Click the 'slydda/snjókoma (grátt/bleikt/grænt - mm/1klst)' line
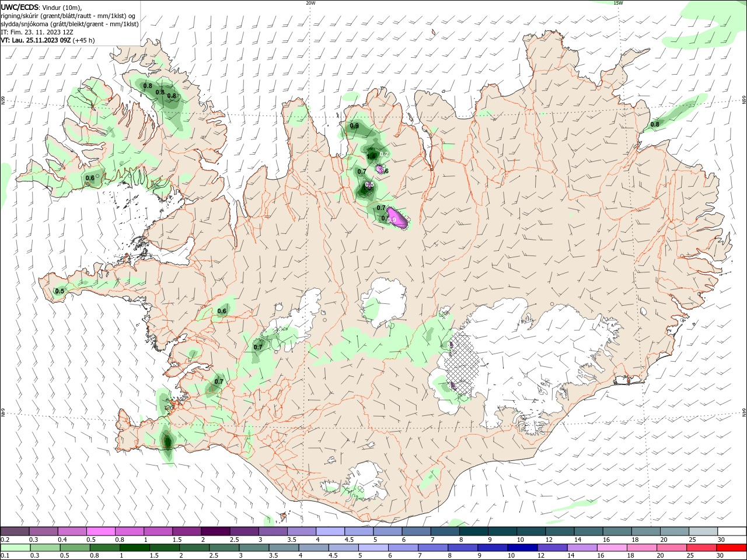The image size is (747, 560). pos(70,24)
